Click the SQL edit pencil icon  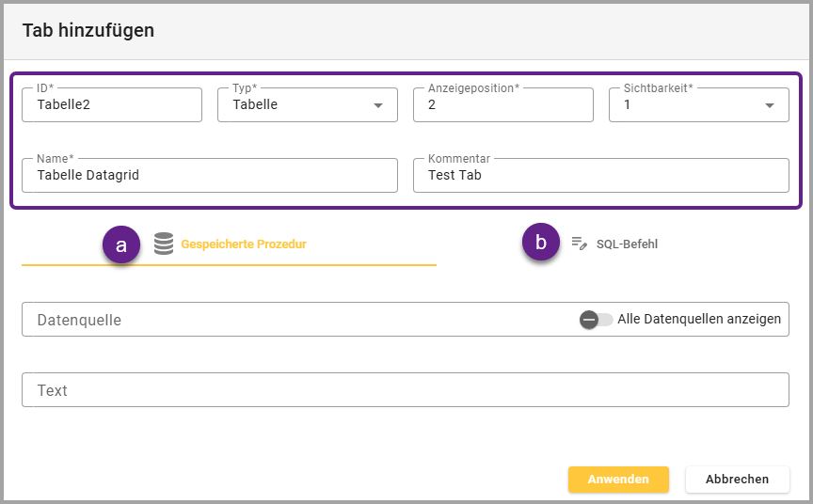(579, 244)
